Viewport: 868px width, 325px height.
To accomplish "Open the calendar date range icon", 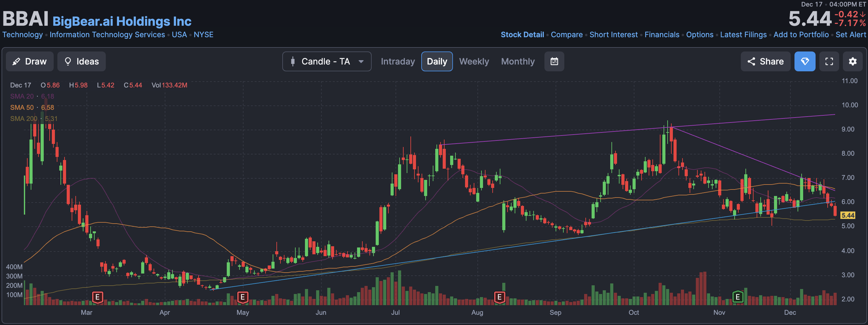I will point(554,61).
